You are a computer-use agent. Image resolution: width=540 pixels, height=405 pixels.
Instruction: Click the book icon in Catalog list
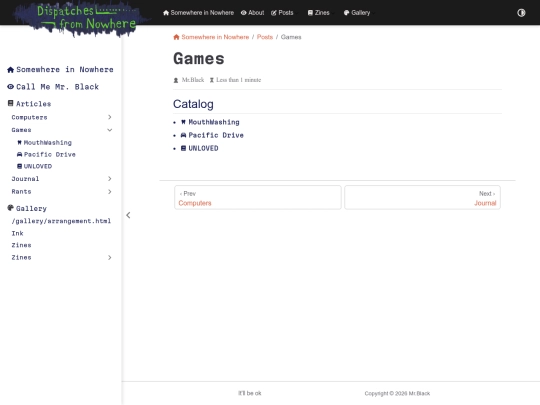coord(184,148)
